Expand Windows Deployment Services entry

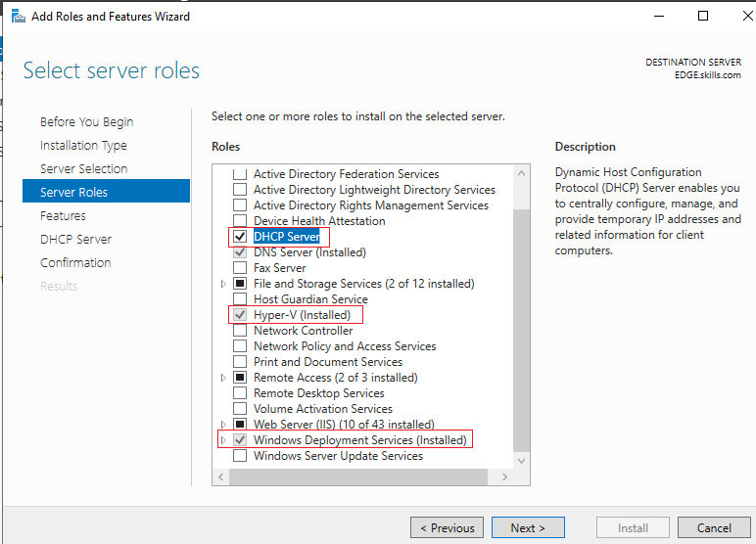[x=223, y=440]
